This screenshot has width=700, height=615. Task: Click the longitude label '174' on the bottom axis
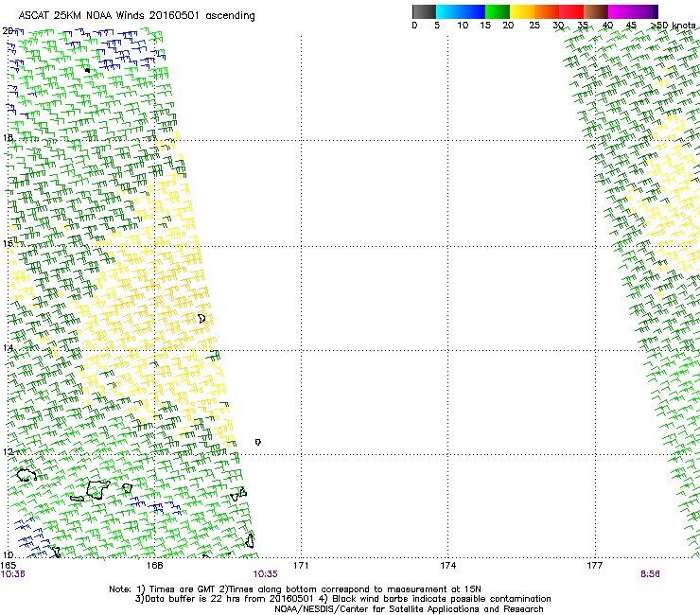(x=447, y=566)
